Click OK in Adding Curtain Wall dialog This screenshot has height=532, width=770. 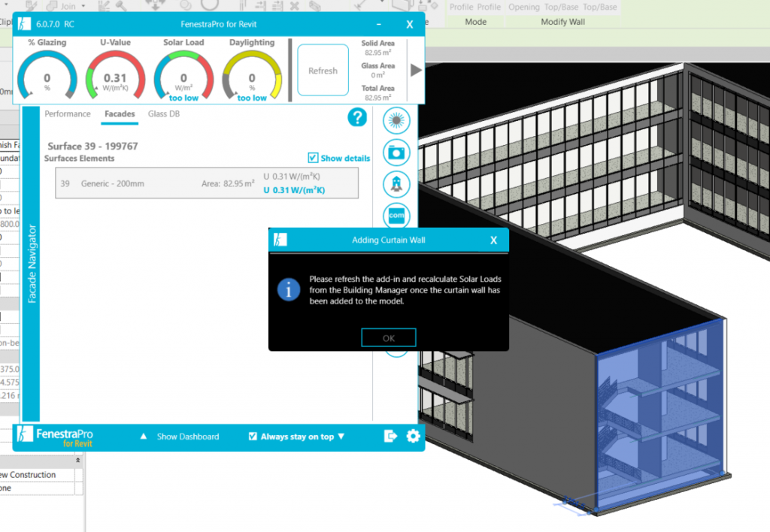(x=389, y=337)
